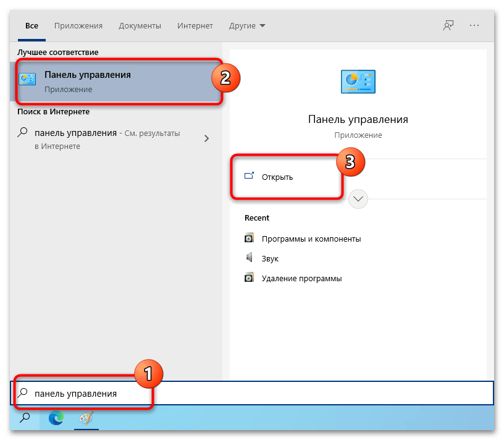Click the Recent heading
Image resolution: width=504 pixels, height=440 pixels.
click(257, 218)
